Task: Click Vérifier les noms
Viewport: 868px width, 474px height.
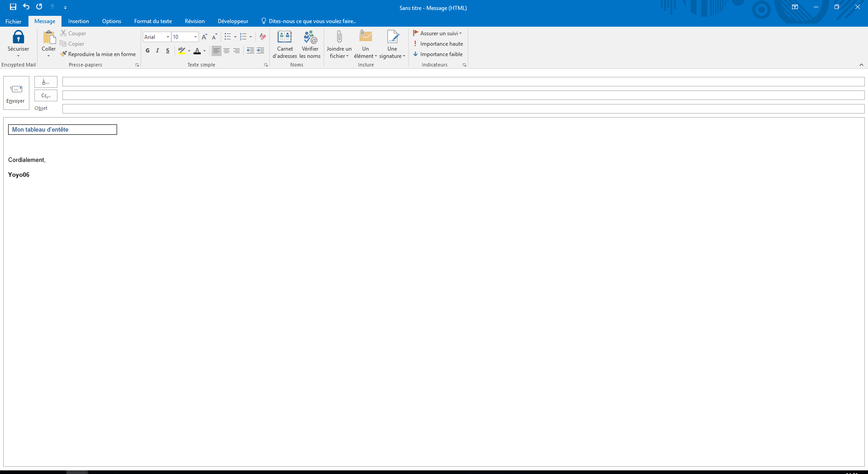Action: pyautogui.click(x=310, y=44)
